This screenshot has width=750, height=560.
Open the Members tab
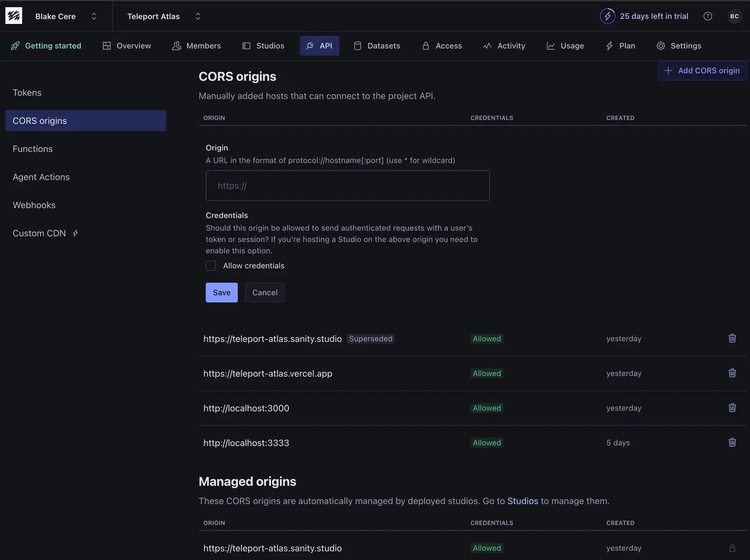pyautogui.click(x=197, y=46)
